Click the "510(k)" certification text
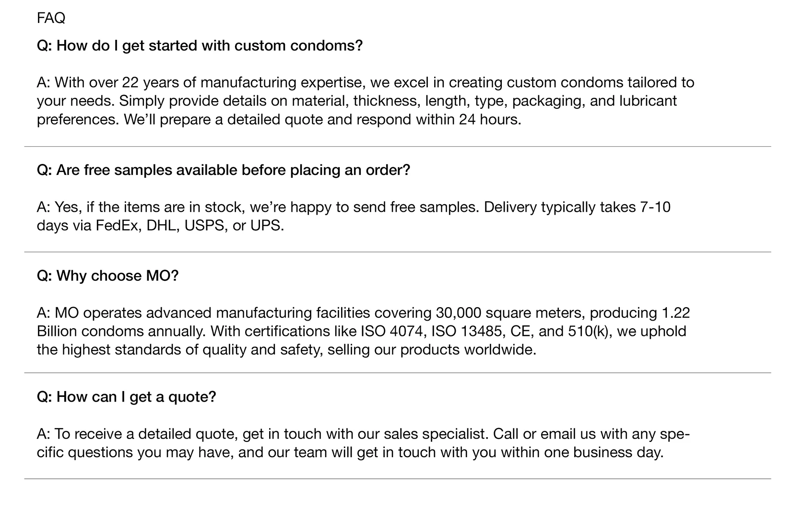The width and height of the screenshot is (792, 532). click(x=588, y=331)
